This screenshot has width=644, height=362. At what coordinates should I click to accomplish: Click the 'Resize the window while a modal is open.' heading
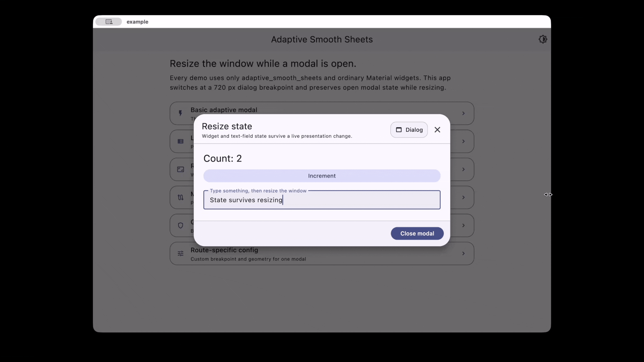[x=263, y=64]
